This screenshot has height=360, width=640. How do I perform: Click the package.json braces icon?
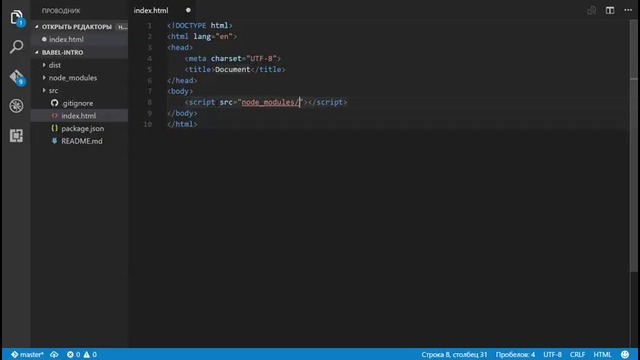point(54,128)
